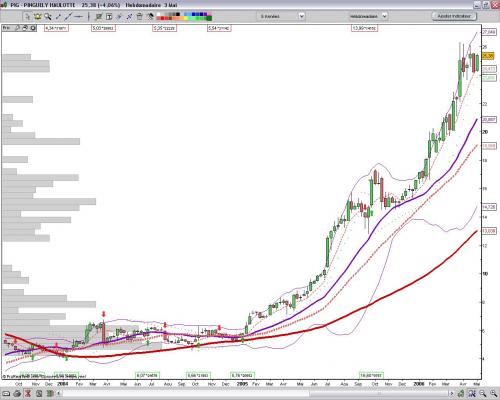The height and width of the screenshot is (400, 500).
Task: Click the first icon in bottom-left toolbar
Action: 6,394
